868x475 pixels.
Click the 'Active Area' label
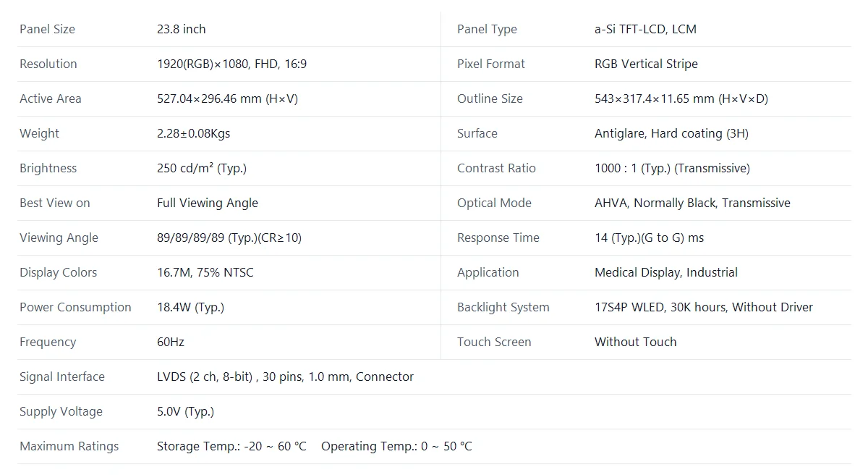pos(51,98)
